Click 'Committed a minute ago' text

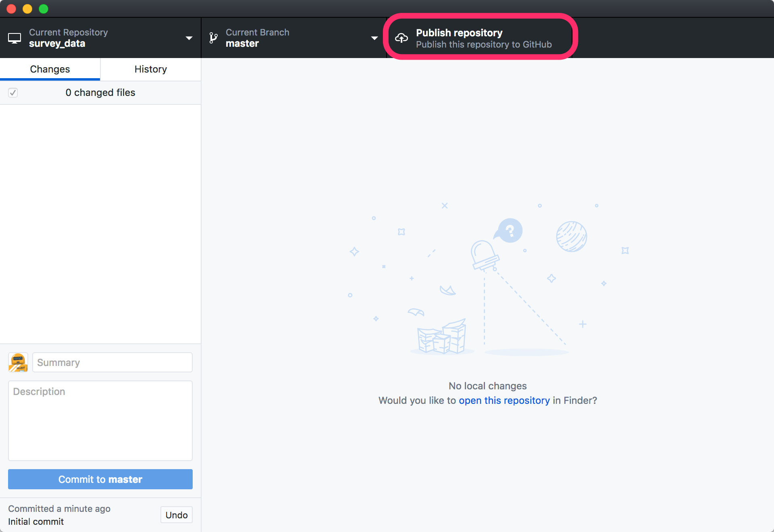pos(59,509)
